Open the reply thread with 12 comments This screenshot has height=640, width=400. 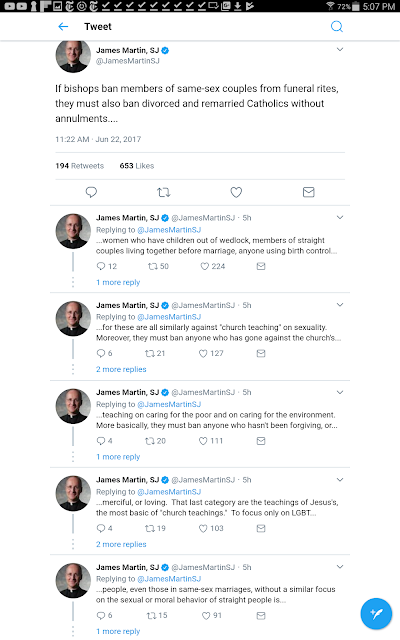pos(107,266)
